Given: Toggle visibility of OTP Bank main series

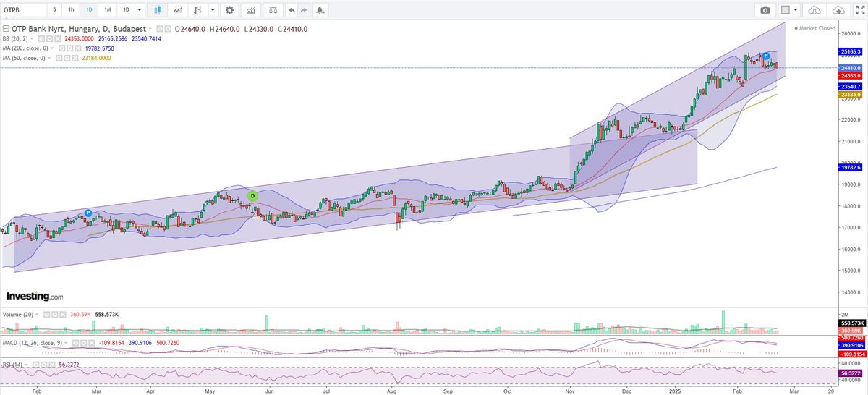Looking at the screenshot, I should click(159, 29).
